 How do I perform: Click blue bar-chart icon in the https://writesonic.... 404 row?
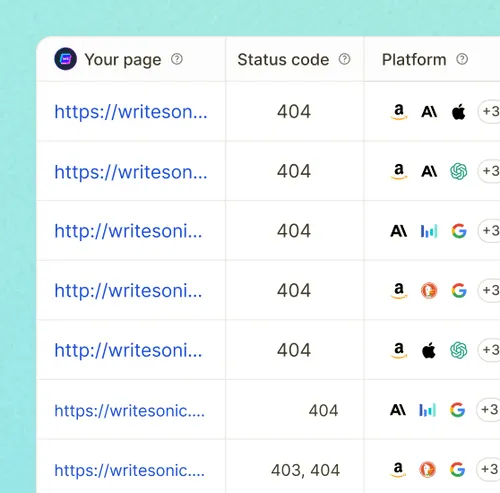(427, 410)
